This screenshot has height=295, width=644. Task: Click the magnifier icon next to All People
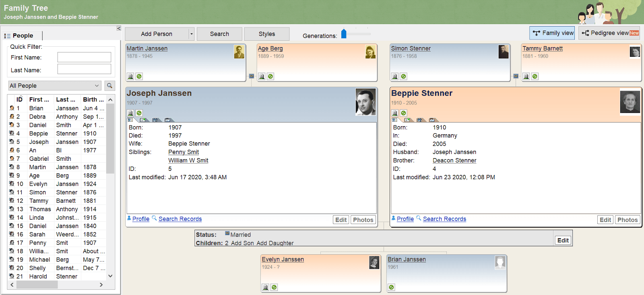(109, 85)
